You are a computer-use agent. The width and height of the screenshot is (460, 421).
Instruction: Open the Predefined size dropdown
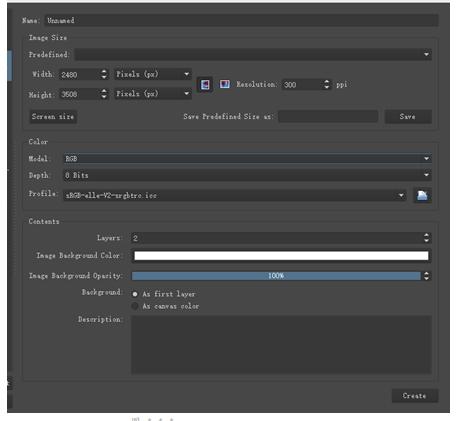[x=253, y=54]
